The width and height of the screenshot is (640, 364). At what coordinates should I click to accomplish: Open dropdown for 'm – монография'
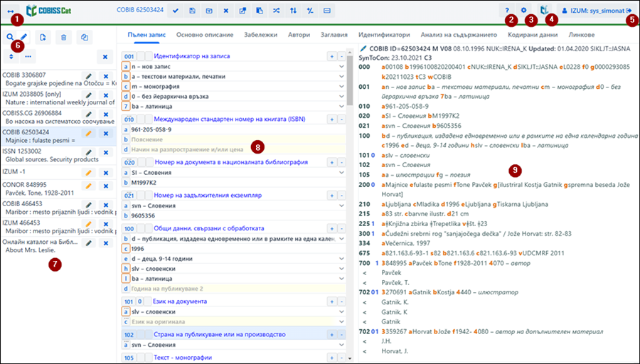tap(341, 87)
